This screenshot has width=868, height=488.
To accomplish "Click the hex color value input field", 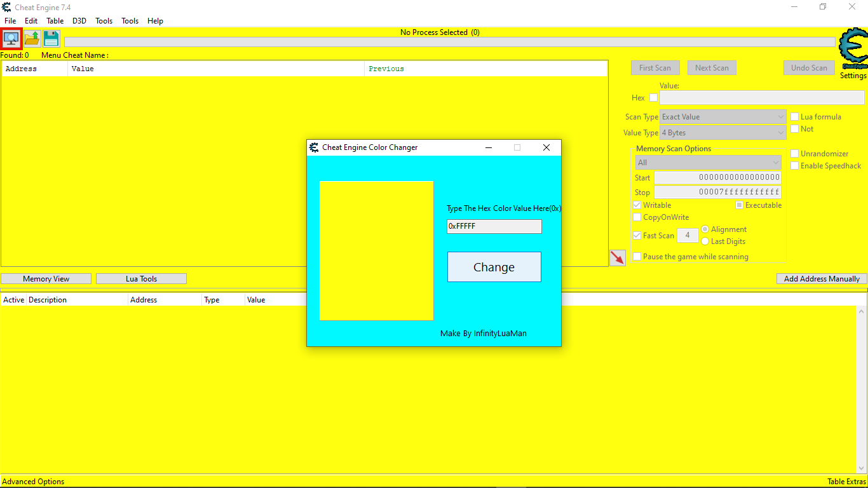I will pyautogui.click(x=494, y=226).
